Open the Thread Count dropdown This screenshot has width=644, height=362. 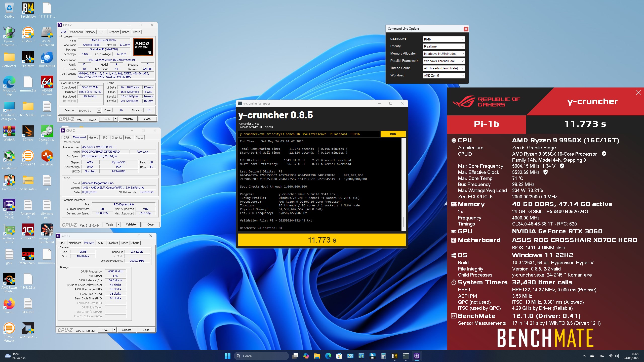coord(444,68)
